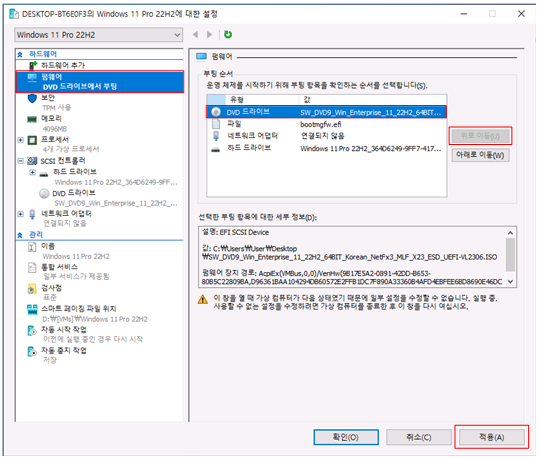Select 이름 in the management tree
The width and height of the screenshot is (539, 458).
tap(48, 246)
